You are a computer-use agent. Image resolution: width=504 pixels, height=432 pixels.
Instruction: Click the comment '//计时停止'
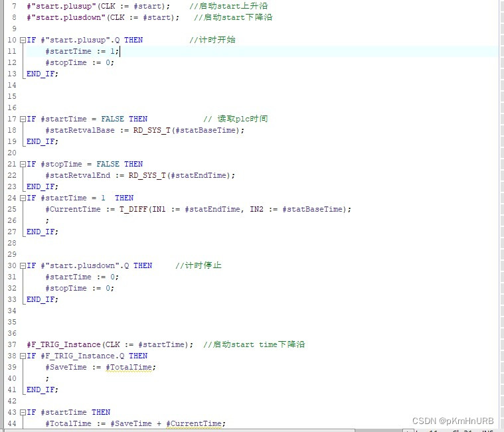(x=199, y=265)
